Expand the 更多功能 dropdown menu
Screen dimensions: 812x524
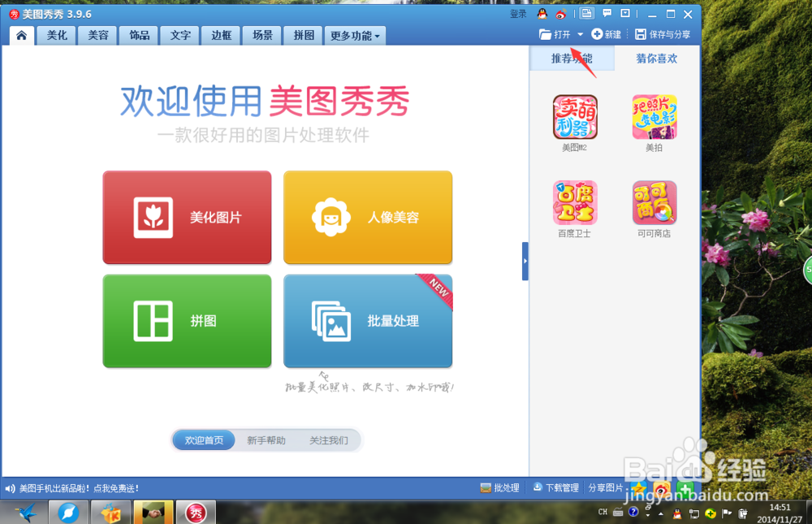(x=356, y=35)
